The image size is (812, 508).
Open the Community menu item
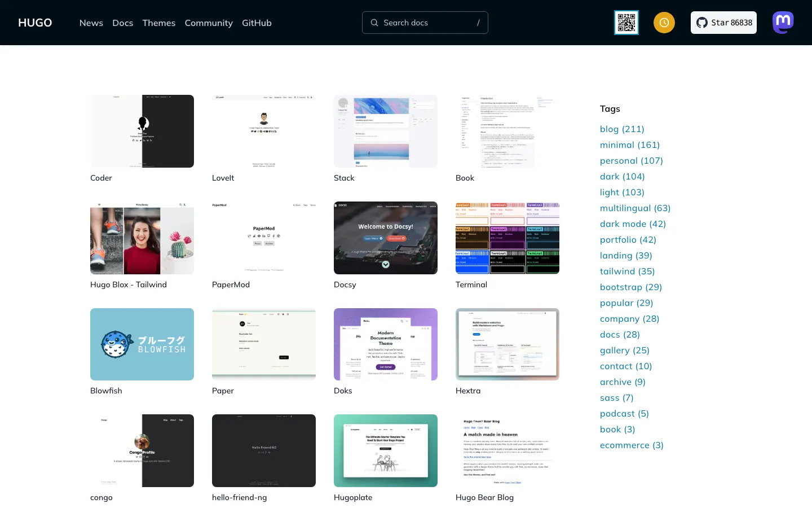point(209,23)
